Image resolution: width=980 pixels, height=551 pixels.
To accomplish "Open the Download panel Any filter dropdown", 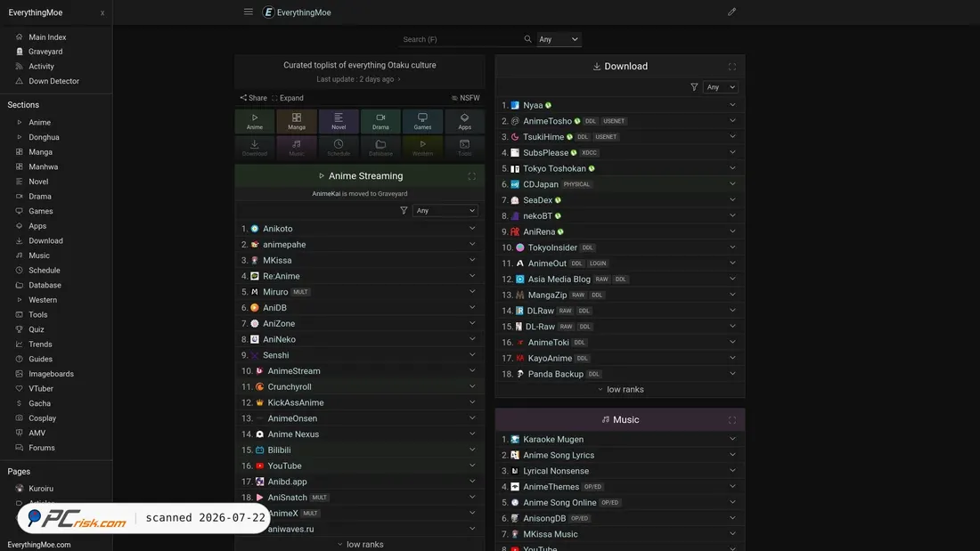I will pos(720,87).
